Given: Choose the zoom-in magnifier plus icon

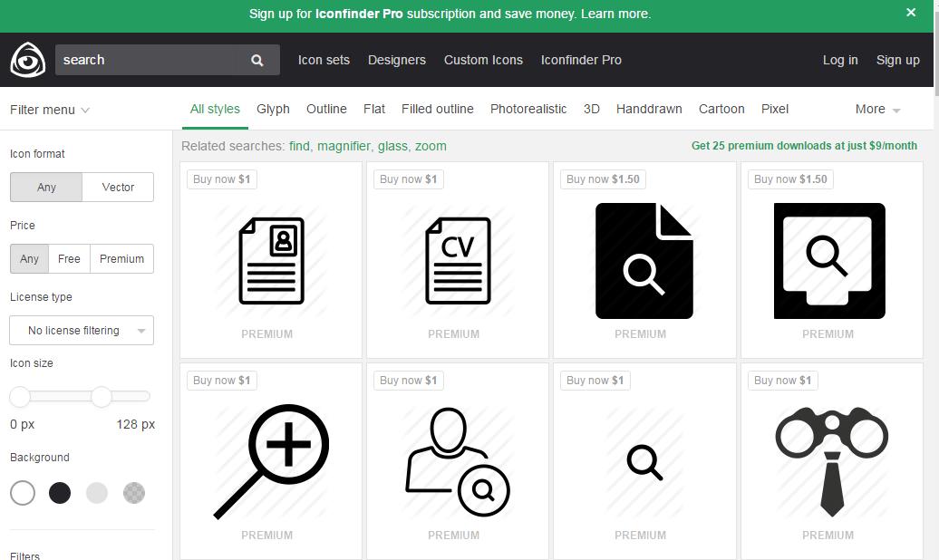Looking at the screenshot, I should (x=271, y=461).
